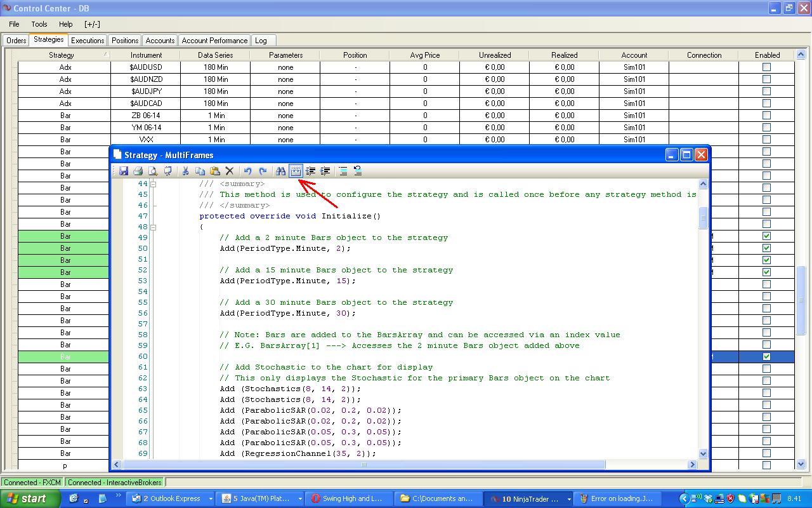Expand the Outlook Express taskbar group arrow

[x=211, y=498]
